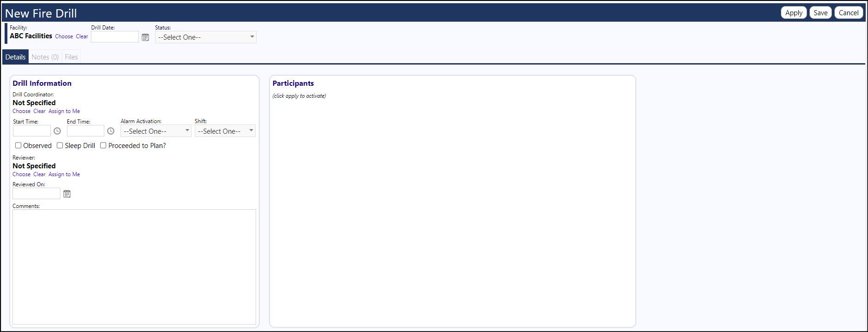Tick the Proceeded to Plan? checkbox
Screen dimensions: 868x332
(103, 145)
